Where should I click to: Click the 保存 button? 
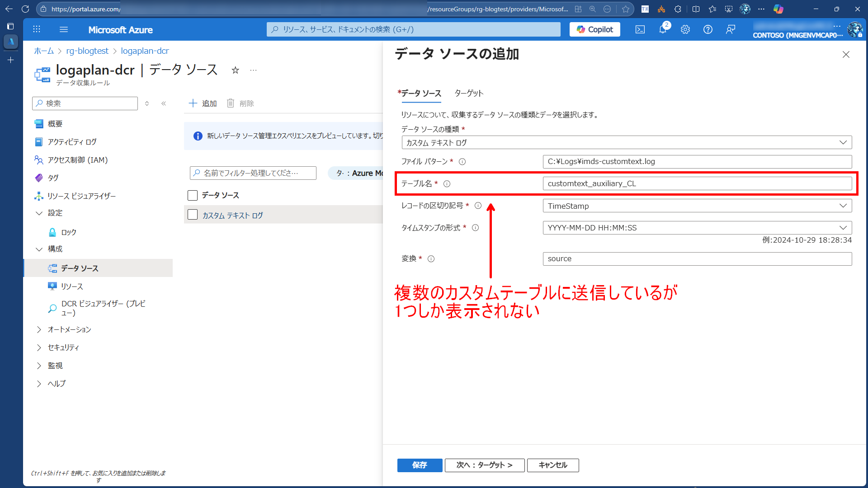click(419, 465)
